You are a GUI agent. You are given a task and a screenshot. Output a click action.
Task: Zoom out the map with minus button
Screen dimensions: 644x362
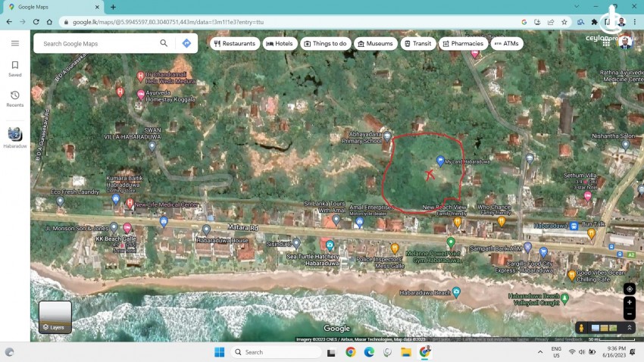tap(629, 314)
